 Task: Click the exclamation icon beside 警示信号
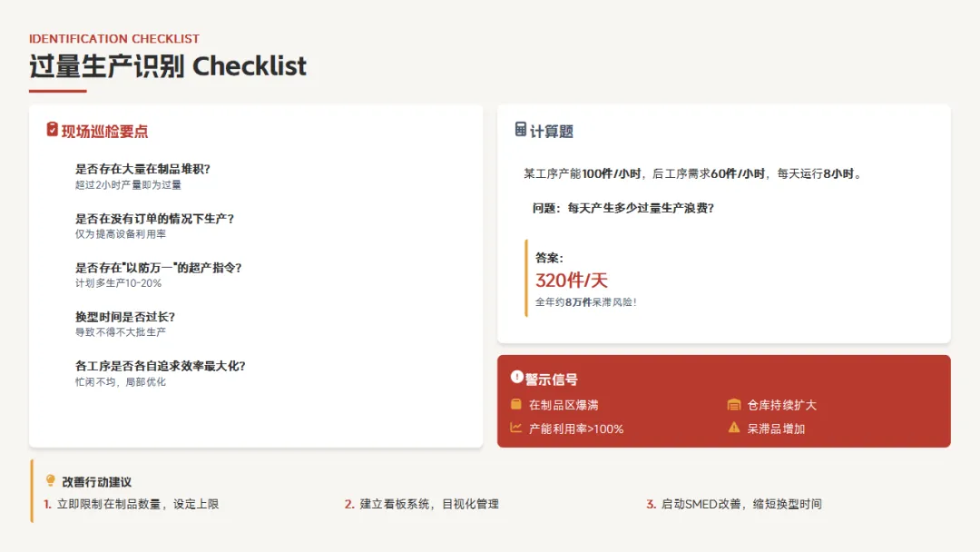pos(516,377)
